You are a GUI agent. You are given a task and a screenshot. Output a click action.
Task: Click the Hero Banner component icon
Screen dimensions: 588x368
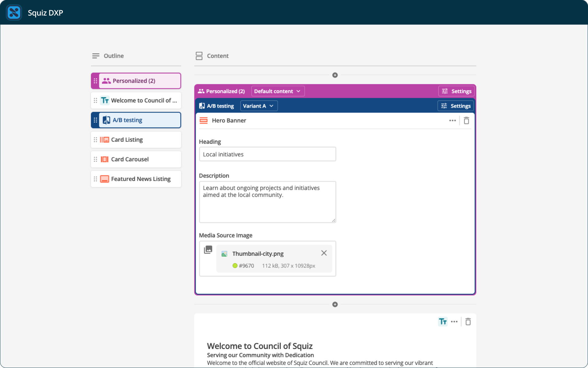[x=204, y=121]
